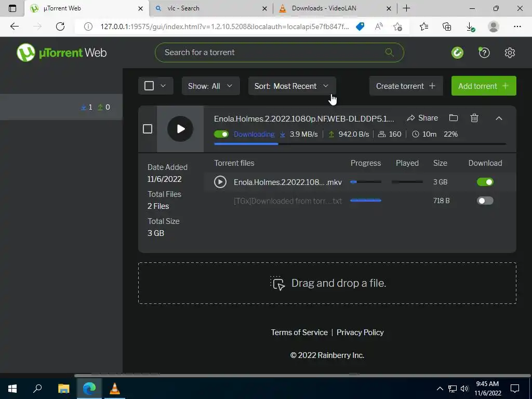Enable download of the TGx .txt file
532x399 pixels.
(485, 201)
